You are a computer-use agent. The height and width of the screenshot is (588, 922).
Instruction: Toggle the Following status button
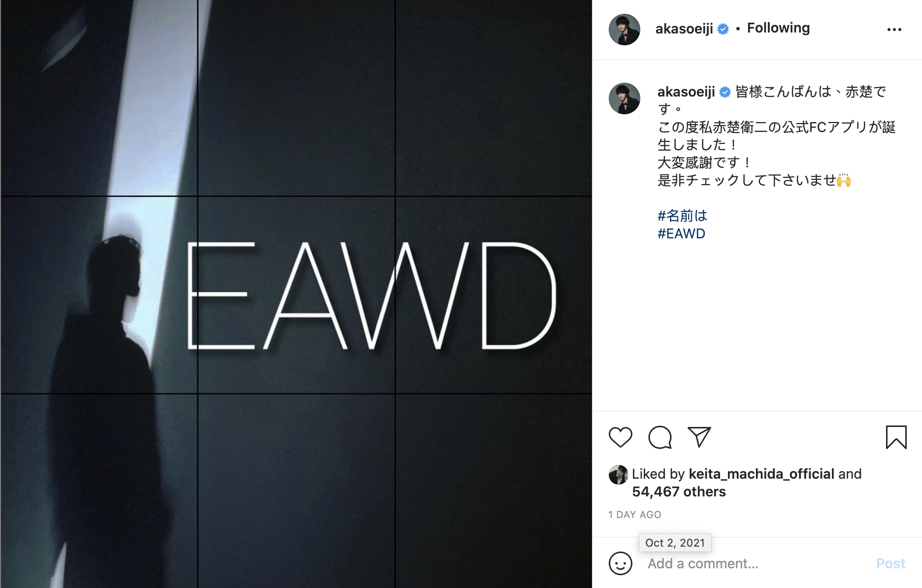click(778, 28)
